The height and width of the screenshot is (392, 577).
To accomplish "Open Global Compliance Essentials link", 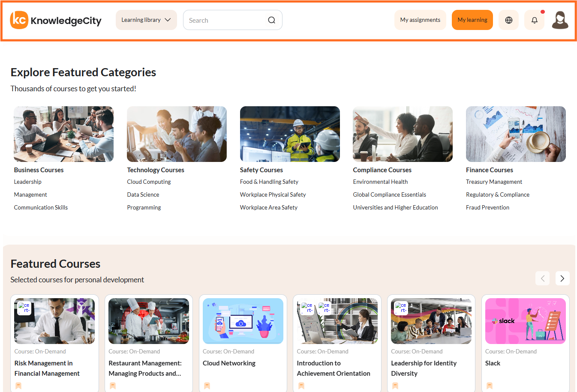I will pyautogui.click(x=390, y=195).
